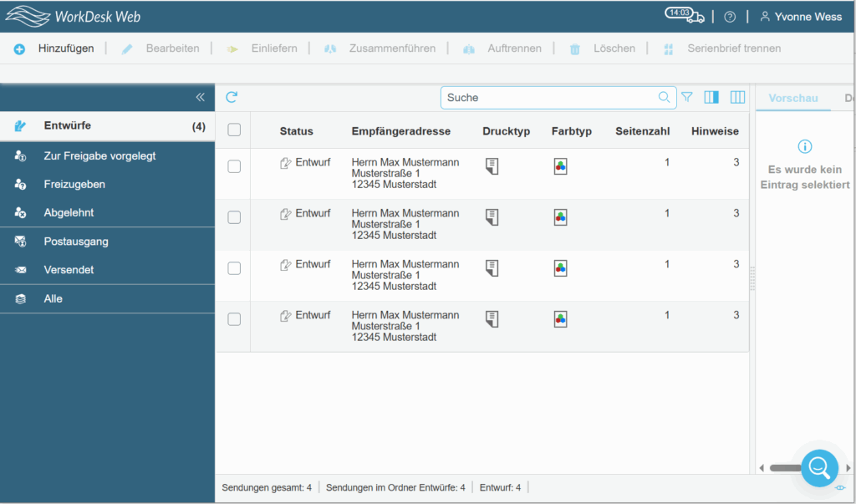Open the floating magnifier zoom button
The image size is (856, 504).
(818, 468)
